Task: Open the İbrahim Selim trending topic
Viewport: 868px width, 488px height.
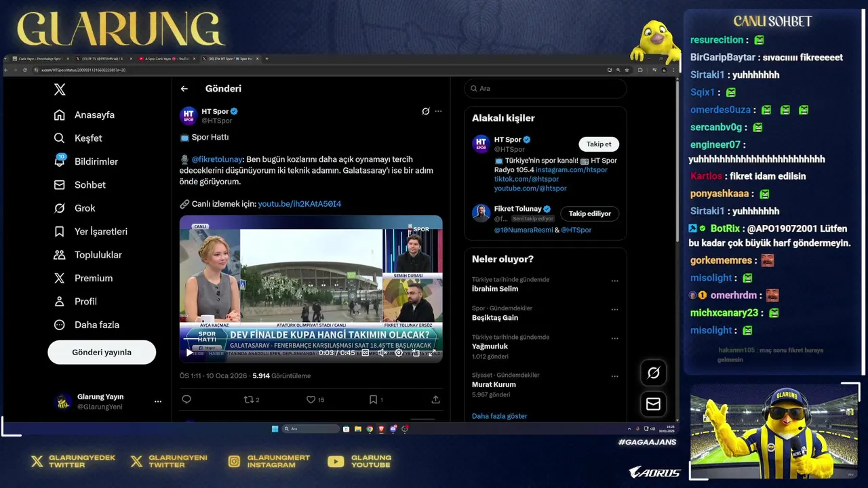Action: (495, 289)
